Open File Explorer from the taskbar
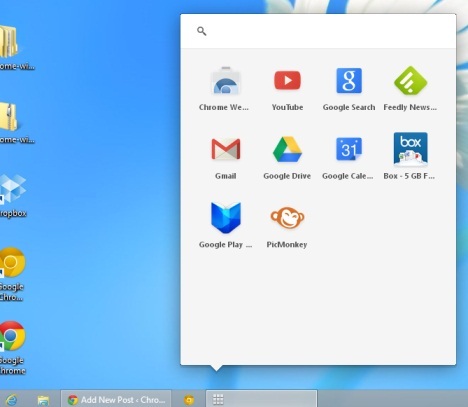This screenshot has width=468, height=407. (43, 400)
